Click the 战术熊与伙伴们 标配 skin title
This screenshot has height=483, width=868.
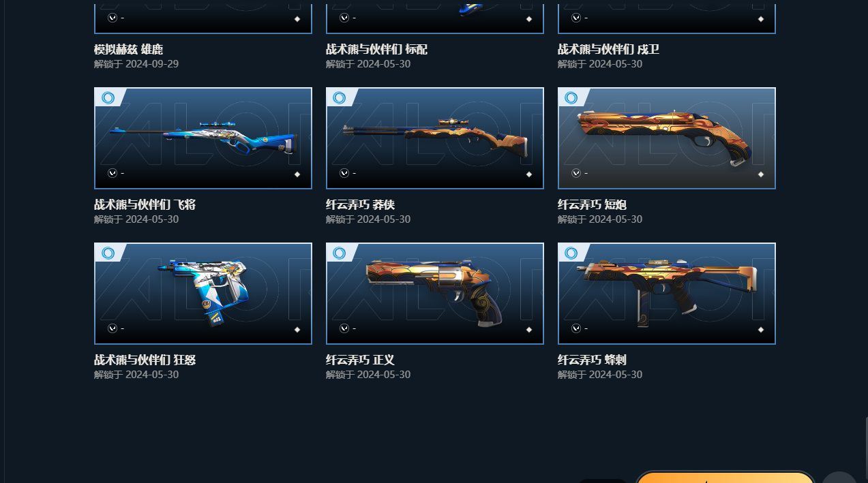(x=377, y=50)
